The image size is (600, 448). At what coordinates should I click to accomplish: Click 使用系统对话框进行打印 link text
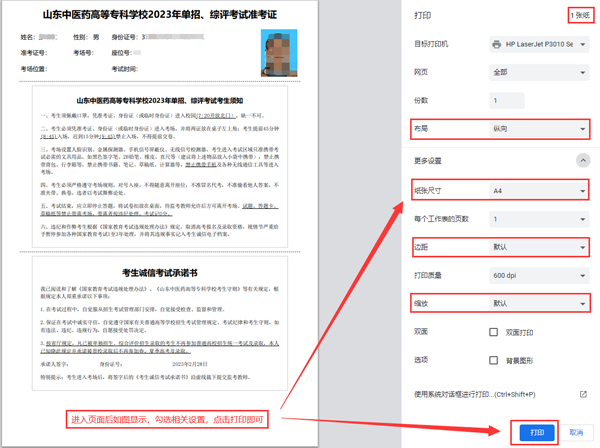click(x=474, y=394)
